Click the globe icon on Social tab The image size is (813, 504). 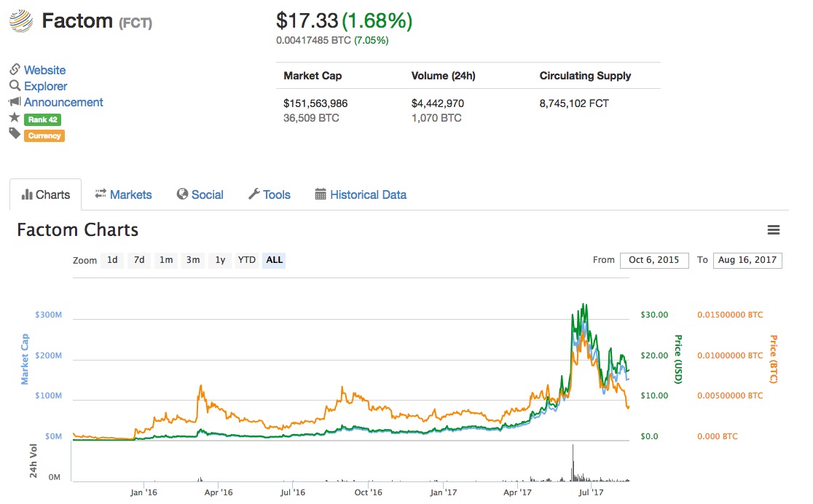182,194
